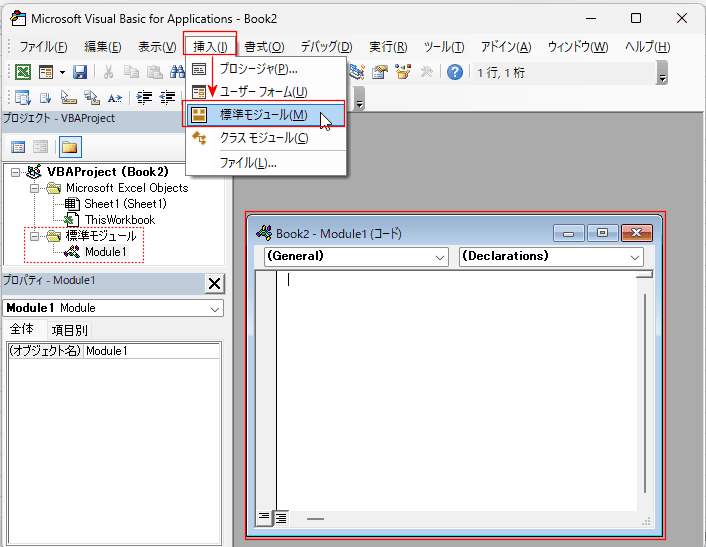706x547 pixels.
Task: Open the デバッグ(D) menu
Action: coord(326,46)
